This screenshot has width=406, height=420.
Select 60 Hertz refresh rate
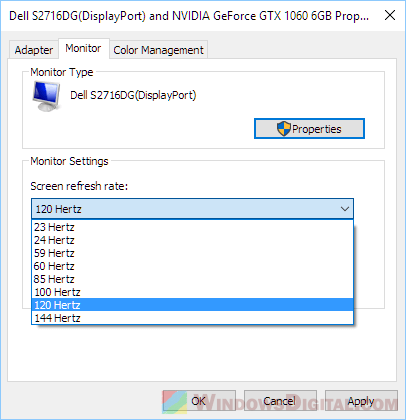pos(192,266)
